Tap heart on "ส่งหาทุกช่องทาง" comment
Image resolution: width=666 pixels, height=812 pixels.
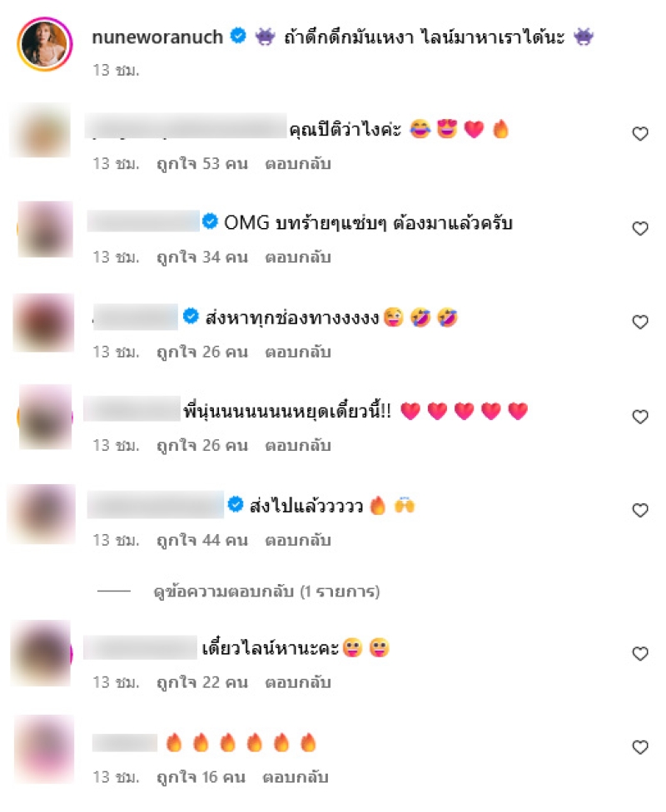click(640, 322)
